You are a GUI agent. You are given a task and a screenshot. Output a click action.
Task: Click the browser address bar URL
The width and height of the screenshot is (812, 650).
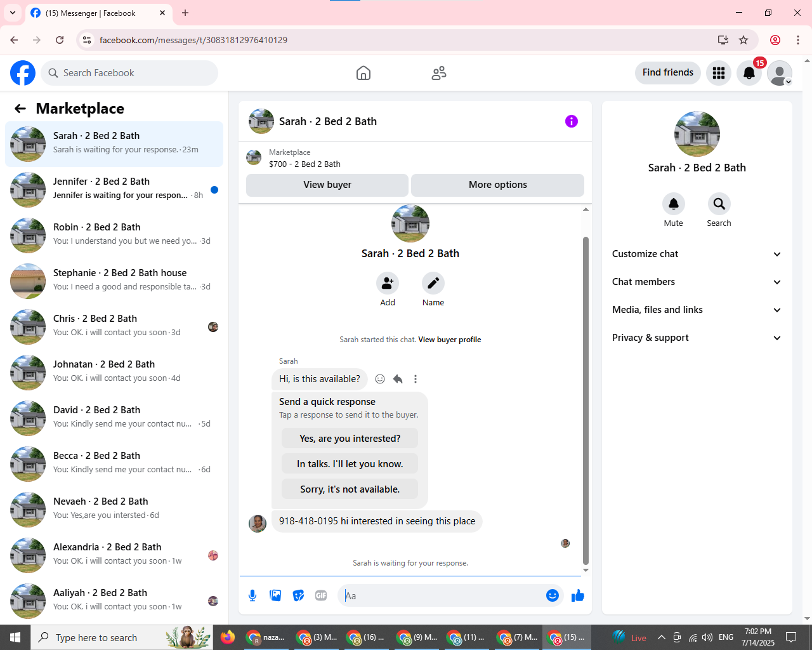click(x=193, y=40)
